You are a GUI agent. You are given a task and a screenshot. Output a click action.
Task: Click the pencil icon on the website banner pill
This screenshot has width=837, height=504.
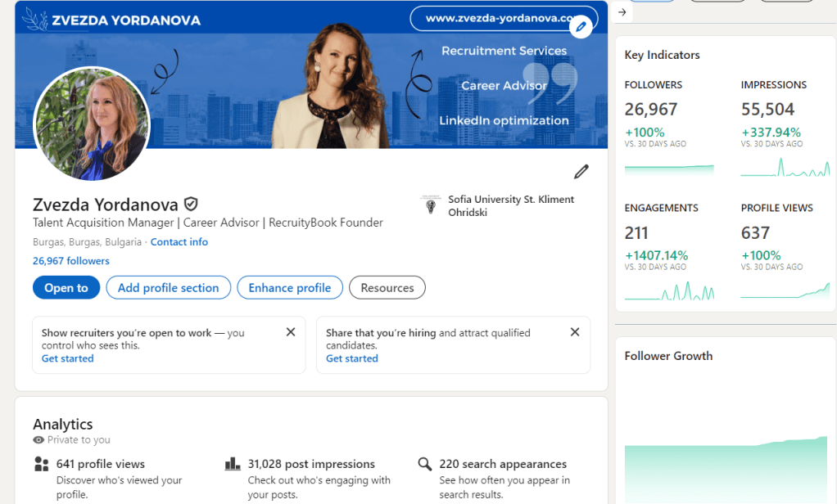coord(581,25)
